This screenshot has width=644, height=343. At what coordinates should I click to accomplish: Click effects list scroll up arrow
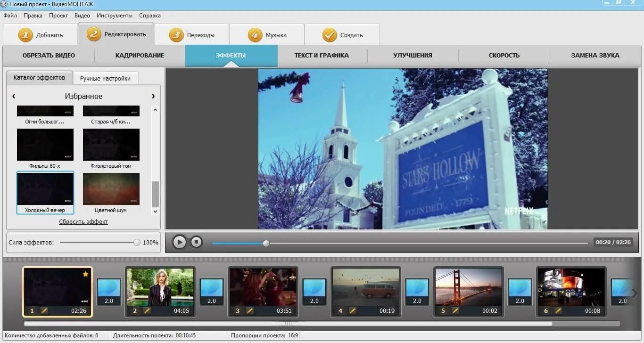(x=156, y=110)
